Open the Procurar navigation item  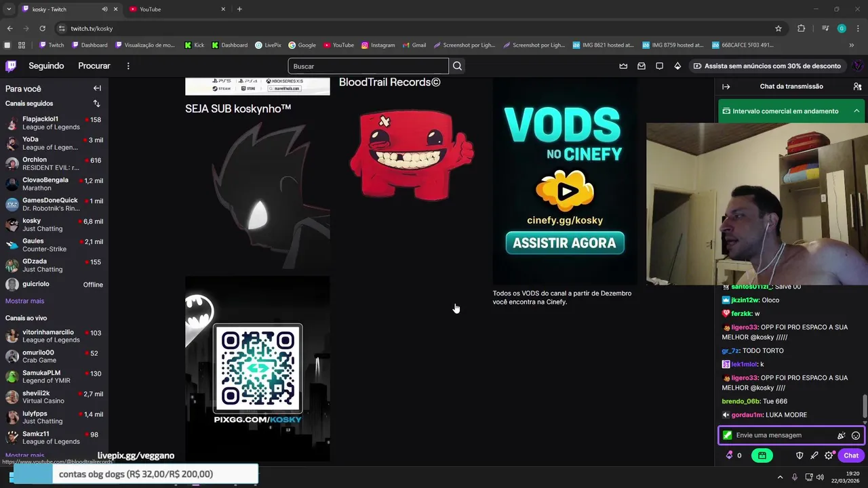[94, 66]
